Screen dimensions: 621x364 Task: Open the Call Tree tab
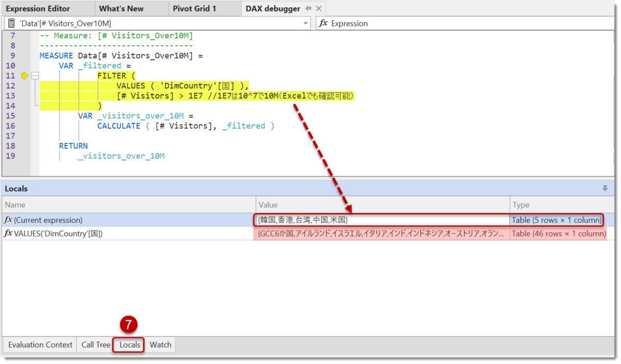[x=96, y=345]
